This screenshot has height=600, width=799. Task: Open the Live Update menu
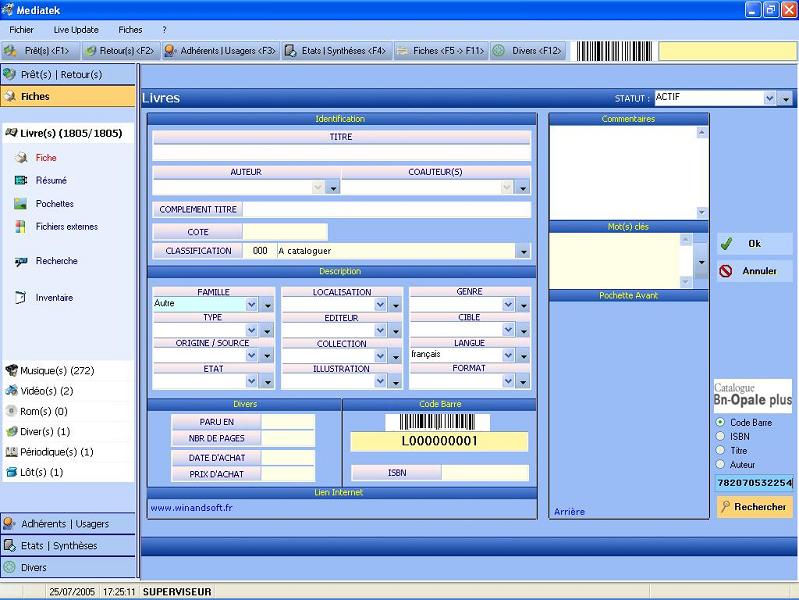(76, 30)
